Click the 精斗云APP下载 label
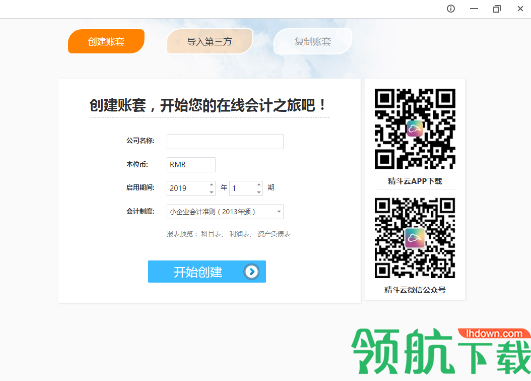The width and height of the screenshot is (531, 381). [415, 181]
